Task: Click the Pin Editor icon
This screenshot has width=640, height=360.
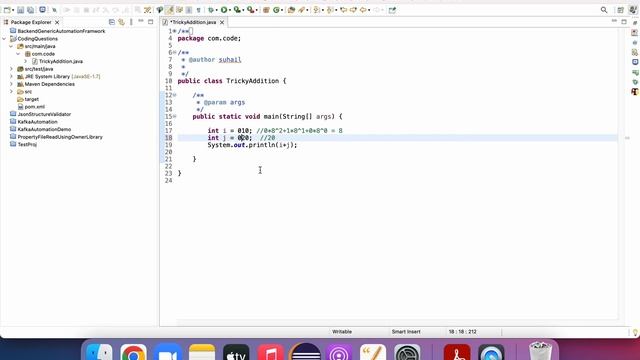Action: click(392, 10)
